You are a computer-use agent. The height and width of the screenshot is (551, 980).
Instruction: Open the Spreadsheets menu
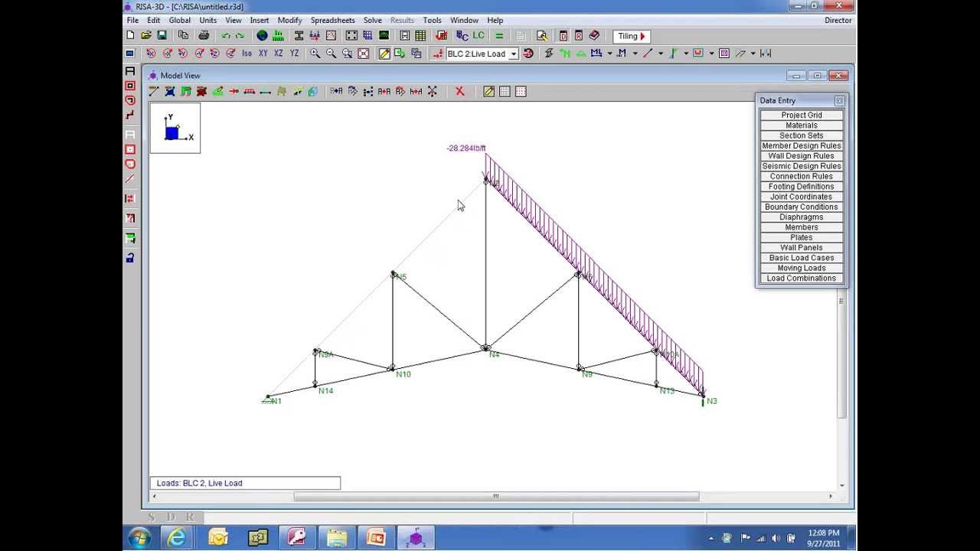pyautogui.click(x=332, y=20)
